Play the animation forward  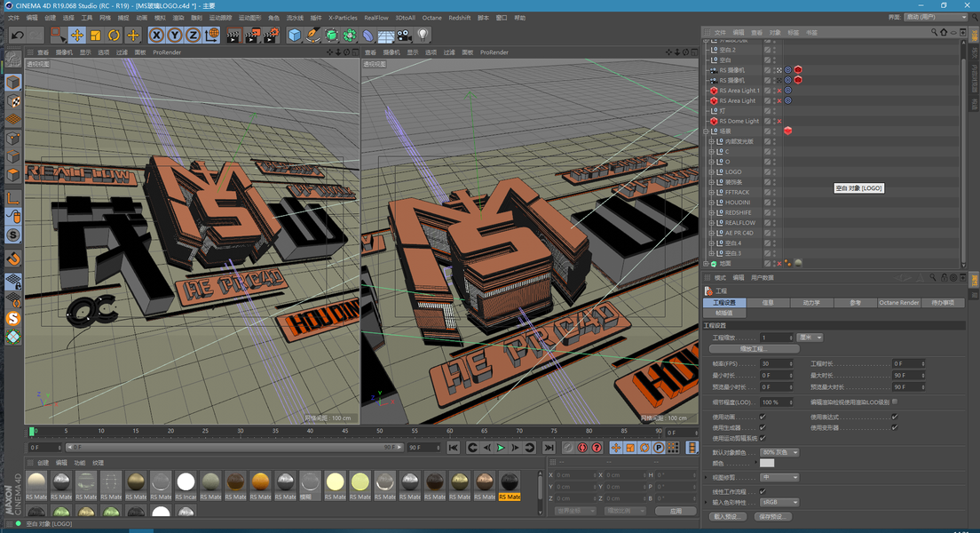point(501,448)
